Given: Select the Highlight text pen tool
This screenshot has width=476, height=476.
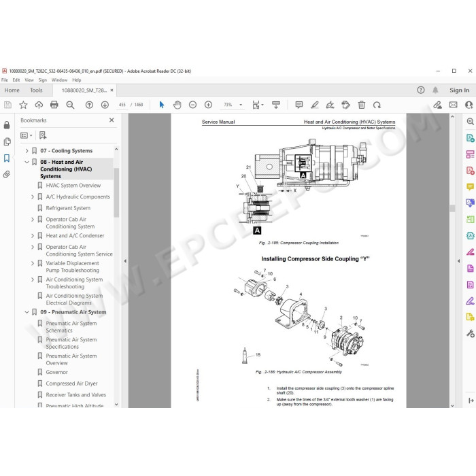Looking at the screenshot, I should (x=315, y=105).
